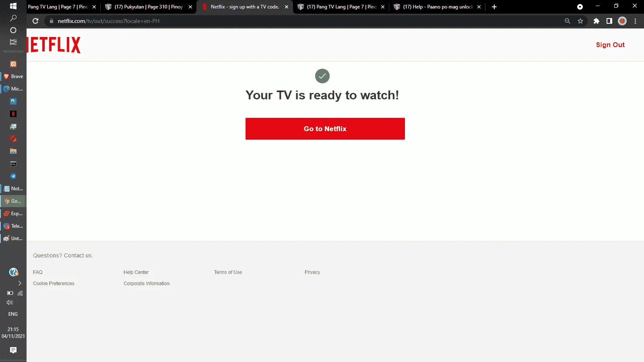Screen dimensions: 644x362
Task: Open Cookie Preferences footer link
Action: point(54,284)
